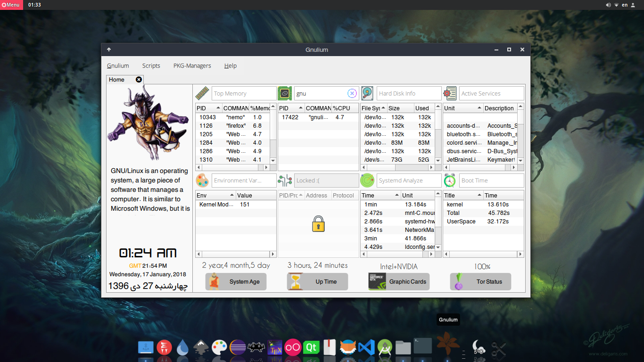Open the terminal from the dock
Viewport: 644px width, 362px height.
click(422, 346)
